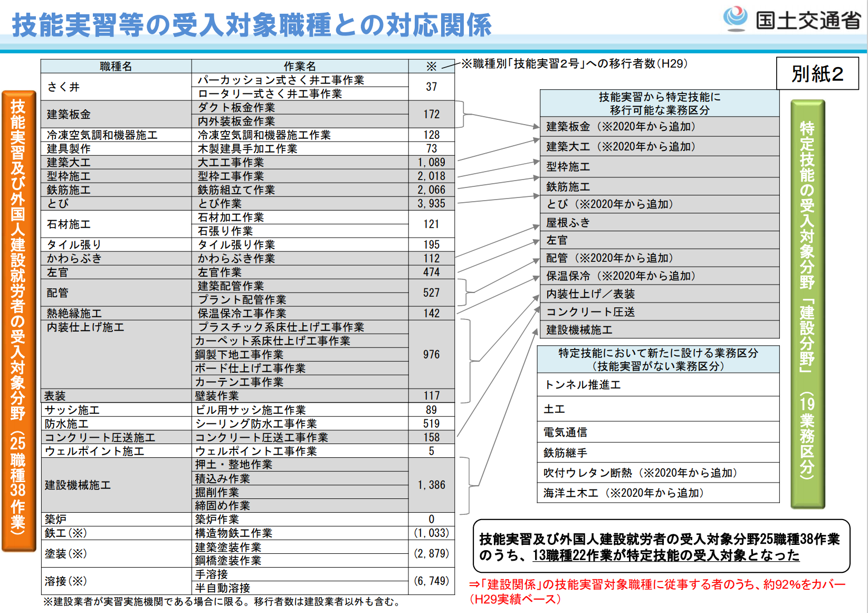Select ダクト板金作業 row
Image resolution: width=868 pixels, height=613 pixels.
coord(300,107)
